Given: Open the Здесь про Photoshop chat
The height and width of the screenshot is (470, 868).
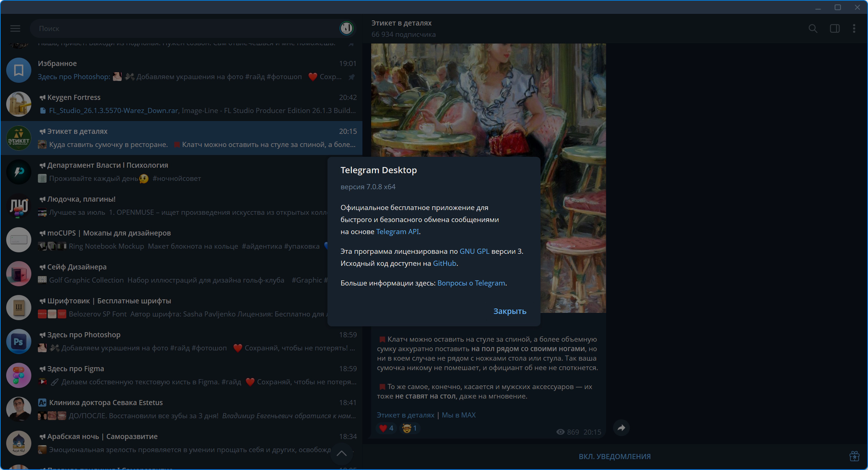Looking at the screenshot, I should (181, 341).
